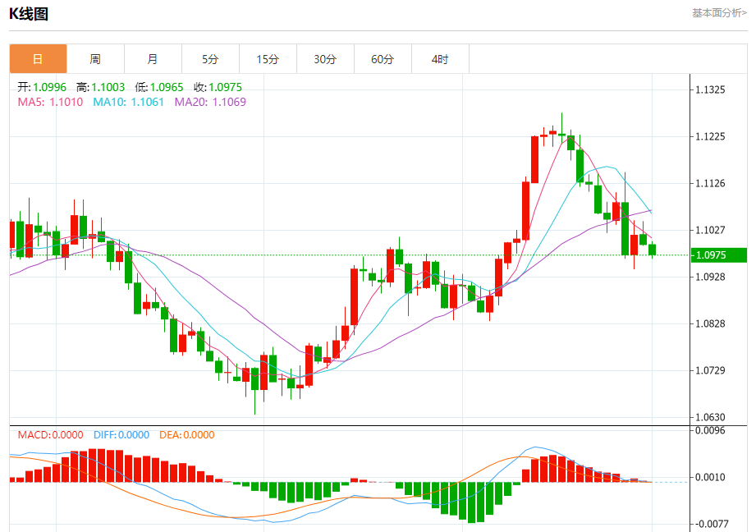Click the 1.1325 price axis label
This screenshot has height=532, width=756.
pyautogui.click(x=710, y=89)
